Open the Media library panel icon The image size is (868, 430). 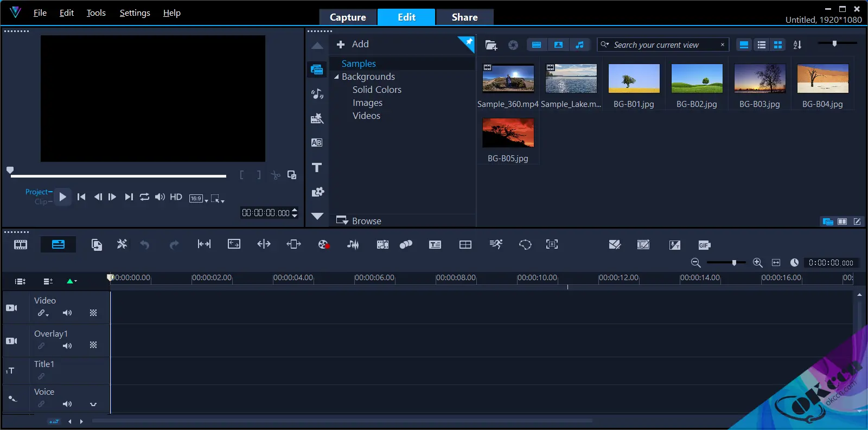(317, 69)
